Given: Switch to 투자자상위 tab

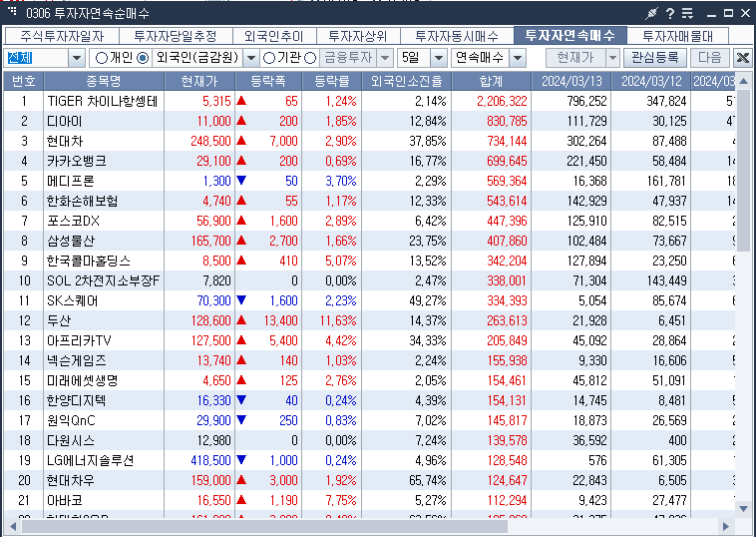Looking at the screenshot, I should (358, 36).
